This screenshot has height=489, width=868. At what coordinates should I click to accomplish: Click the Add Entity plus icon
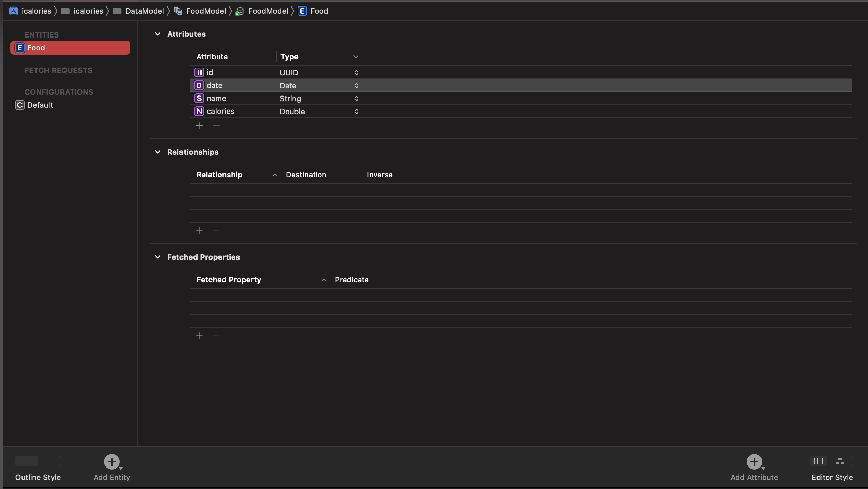click(112, 462)
